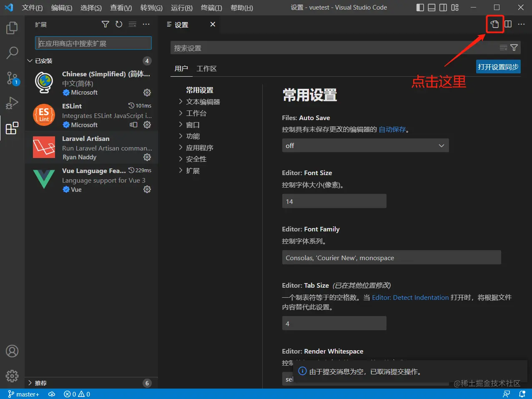
Task: Open editor more actions ellipsis
Action: (x=522, y=24)
